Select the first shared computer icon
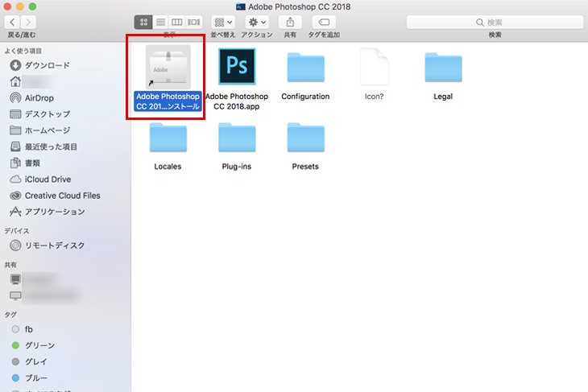The image size is (588, 392). 15,279
